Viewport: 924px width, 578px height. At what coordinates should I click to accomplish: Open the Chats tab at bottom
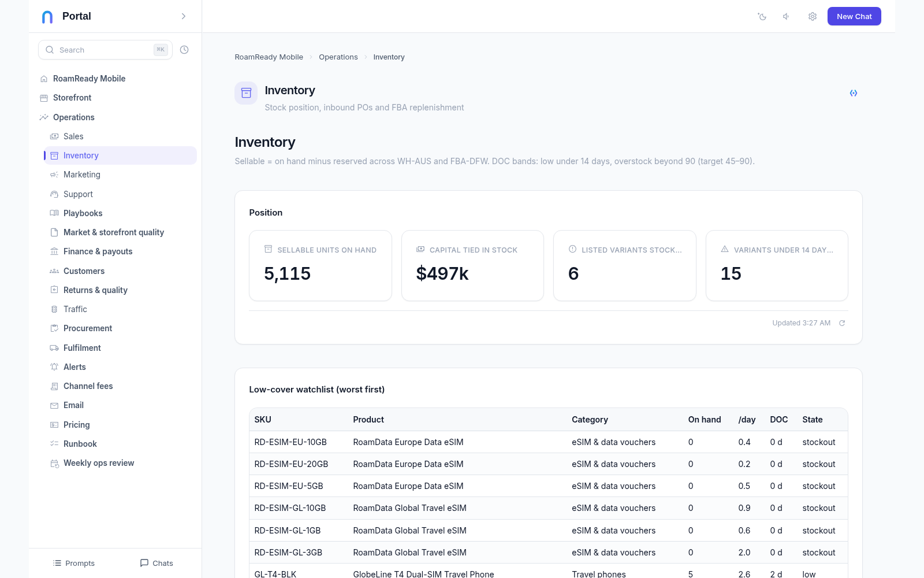[157, 563]
